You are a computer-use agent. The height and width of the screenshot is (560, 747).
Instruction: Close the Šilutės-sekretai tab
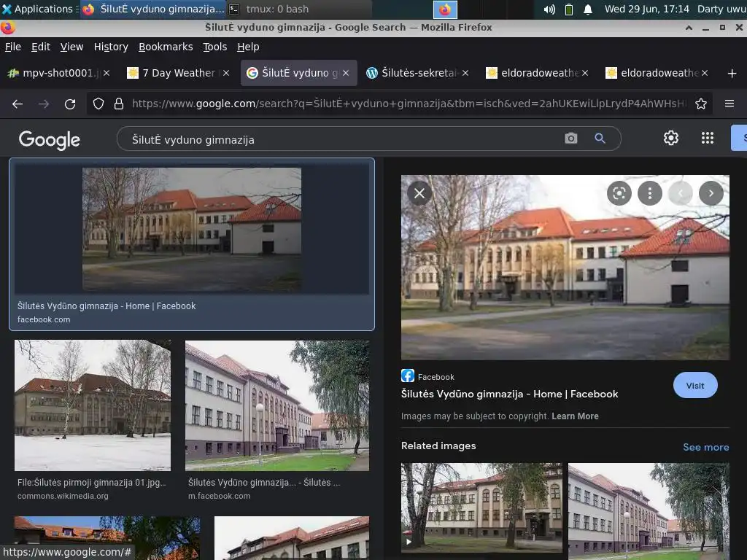[x=465, y=73]
